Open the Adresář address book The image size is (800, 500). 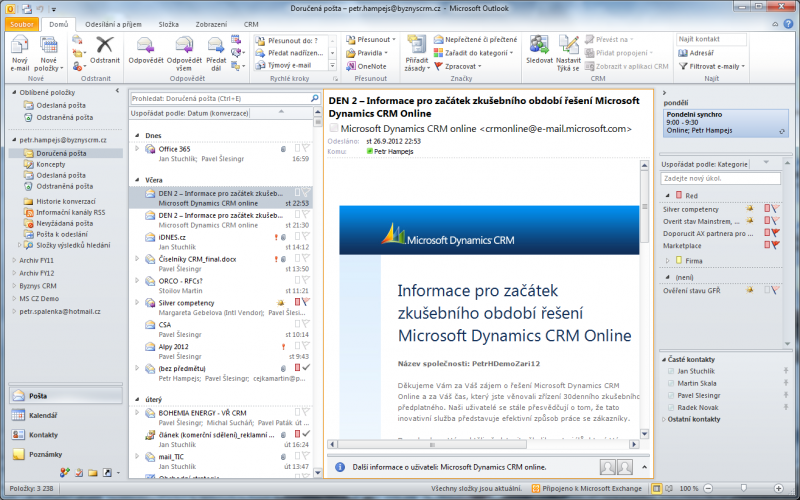pos(696,53)
